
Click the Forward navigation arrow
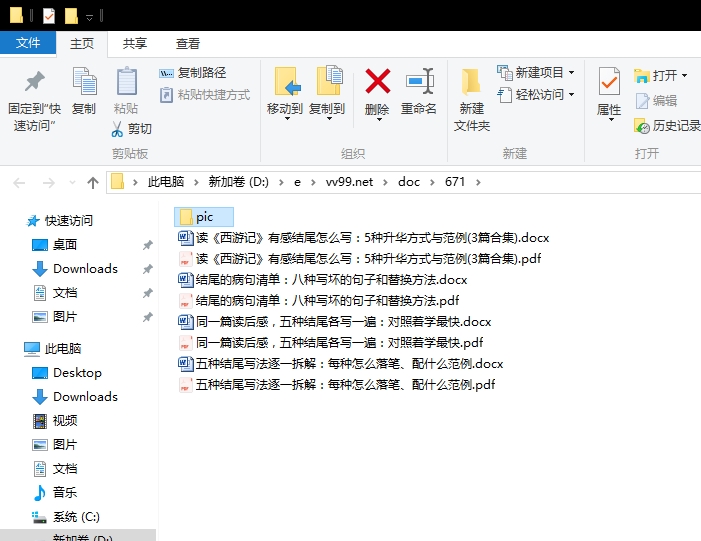coord(48,182)
